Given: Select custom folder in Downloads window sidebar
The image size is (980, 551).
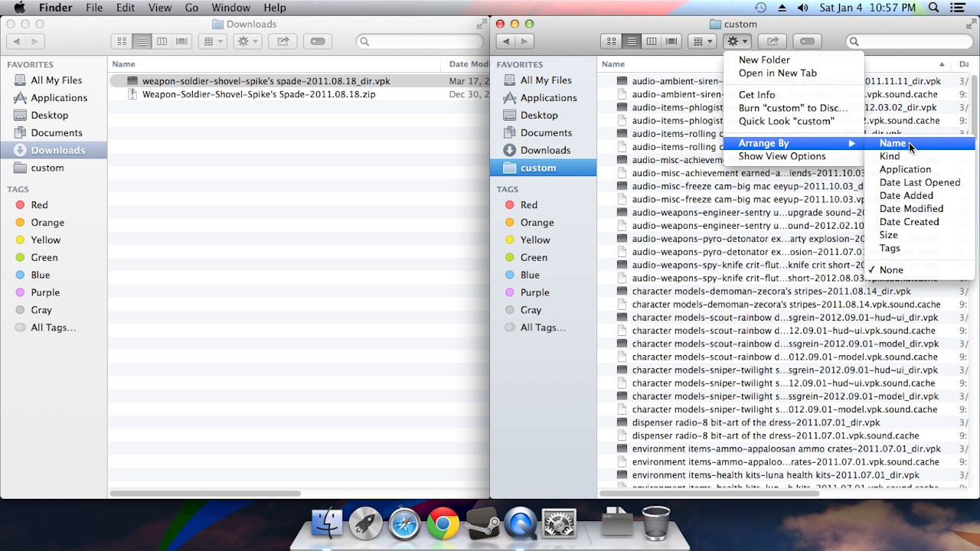Looking at the screenshot, I should [54, 168].
